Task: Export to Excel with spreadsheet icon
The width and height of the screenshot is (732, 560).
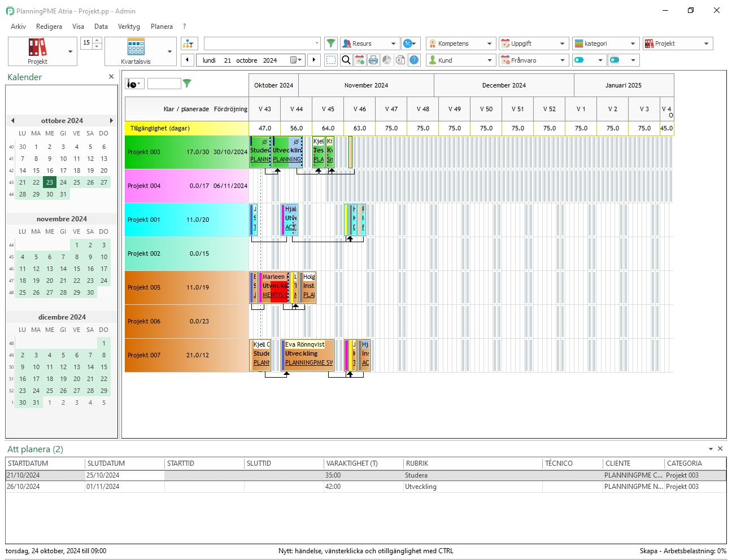Action: tap(400, 60)
